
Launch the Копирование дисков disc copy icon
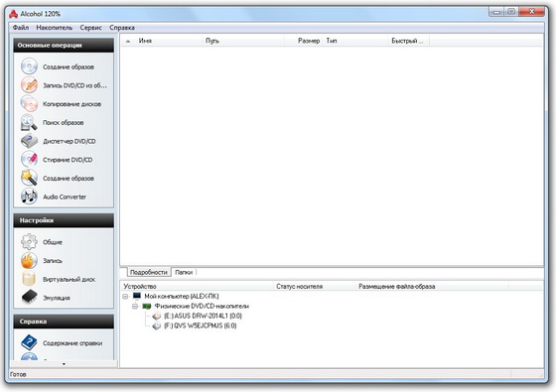29,104
